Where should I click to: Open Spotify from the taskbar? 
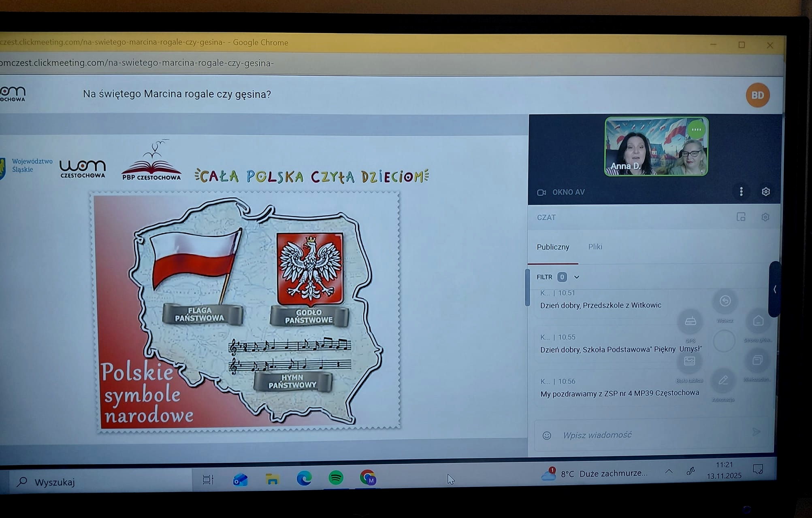point(336,478)
